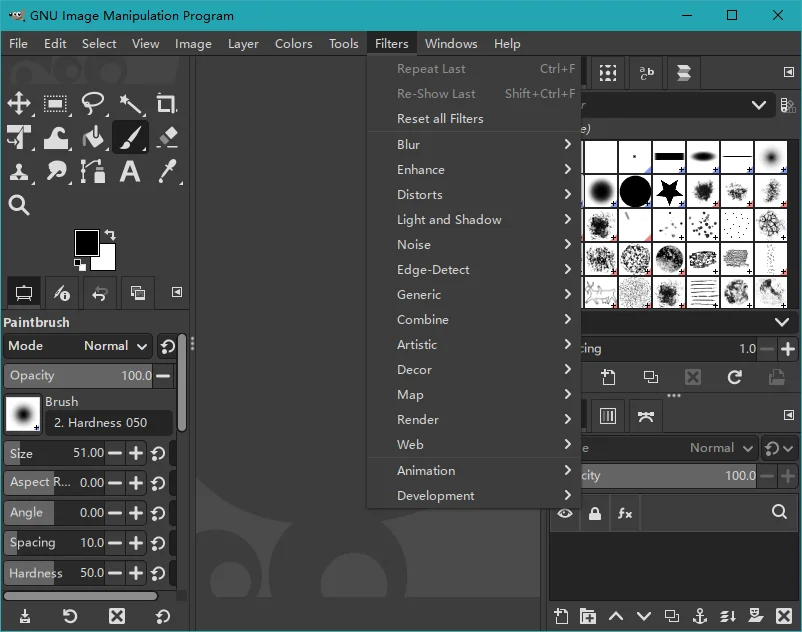Screen dimensions: 802x632
Task: Select the Crop tool
Action: click(x=166, y=104)
